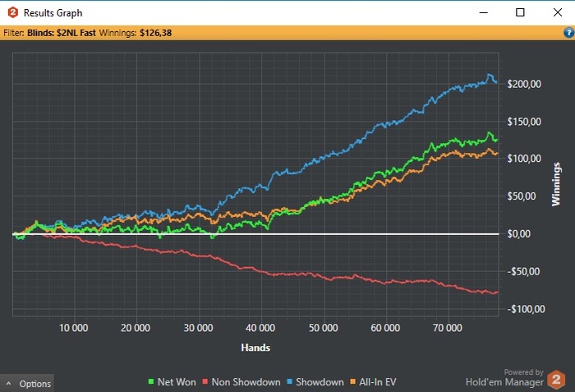Click the 10 000 hands axis label

pos(74,328)
